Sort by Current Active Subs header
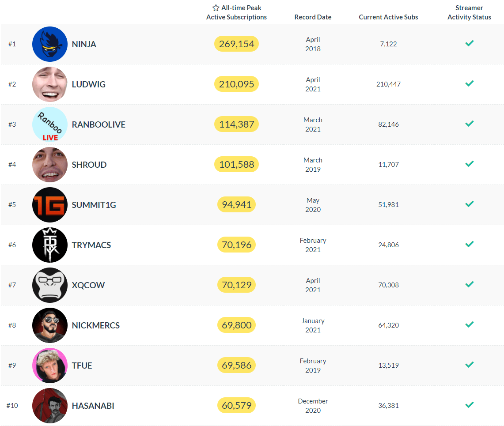The height and width of the screenshot is (426, 504). 388,17
